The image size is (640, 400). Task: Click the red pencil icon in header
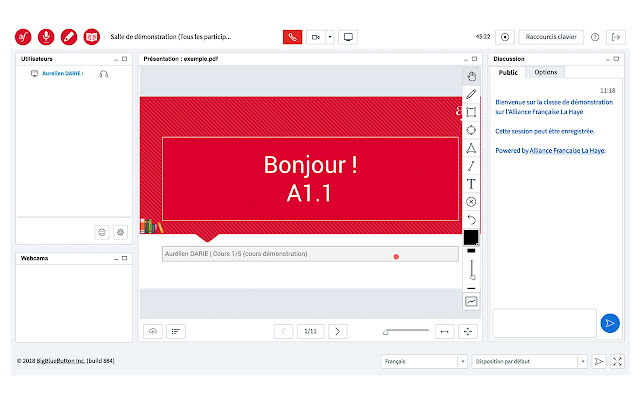click(x=69, y=37)
